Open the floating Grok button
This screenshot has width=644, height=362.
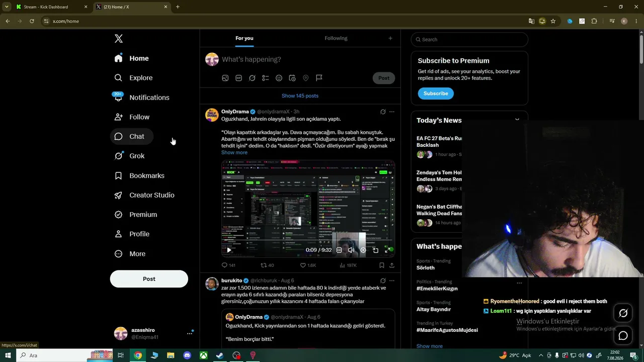pyautogui.click(x=623, y=313)
